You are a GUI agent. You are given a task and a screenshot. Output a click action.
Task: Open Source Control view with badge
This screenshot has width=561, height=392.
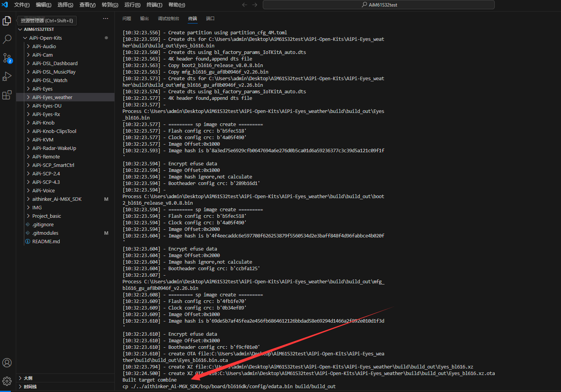pyautogui.click(x=7, y=58)
